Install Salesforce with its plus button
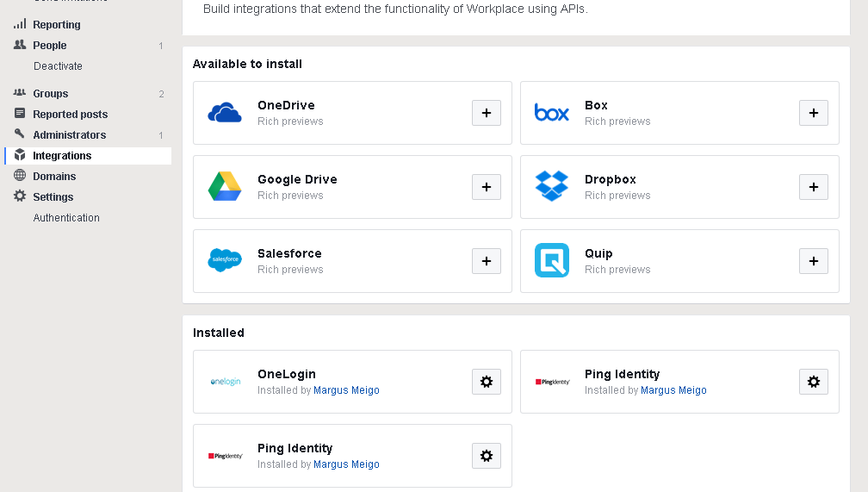 coord(486,261)
